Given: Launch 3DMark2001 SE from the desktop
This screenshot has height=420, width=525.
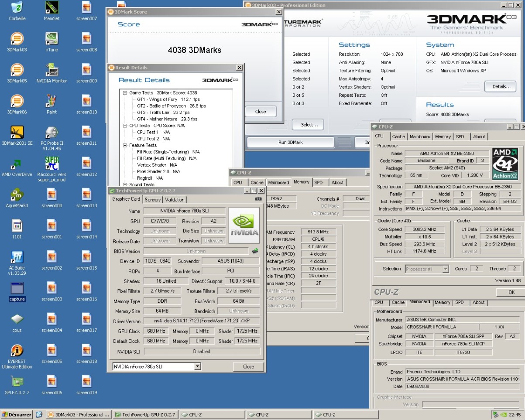Looking at the screenshot, I should click(x=17, y=132).
